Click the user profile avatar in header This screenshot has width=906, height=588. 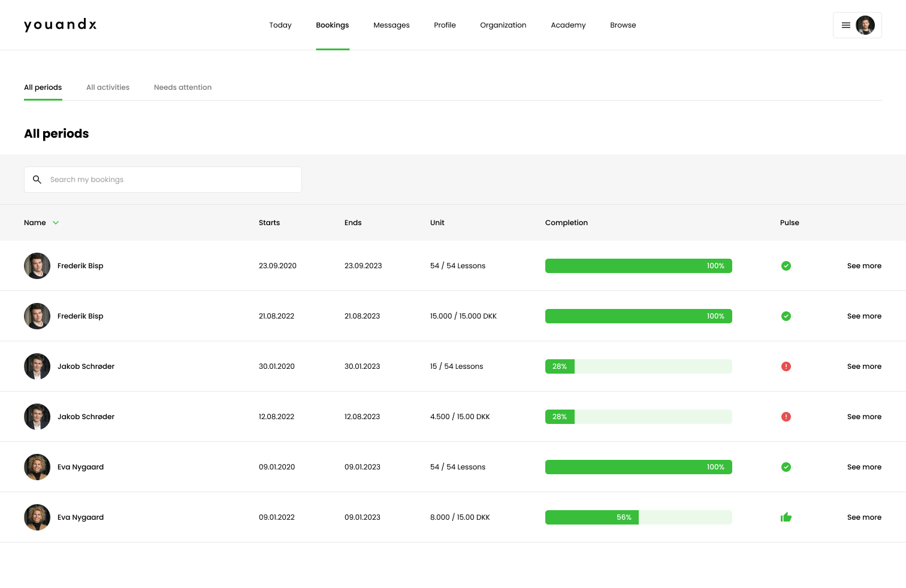[865, 25]
